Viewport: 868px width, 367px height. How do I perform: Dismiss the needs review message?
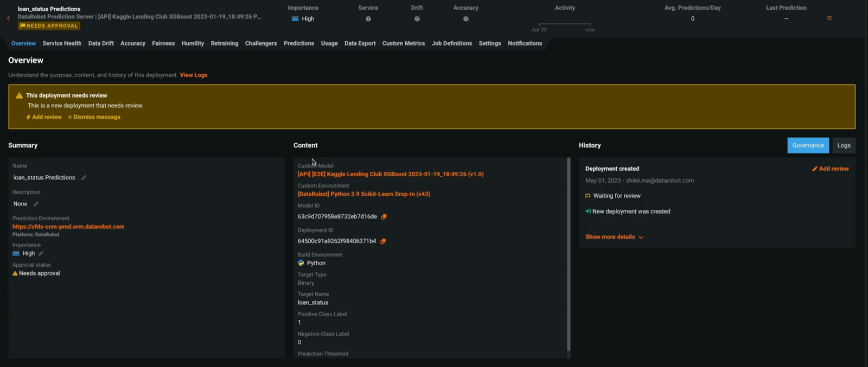coord(94,117)
